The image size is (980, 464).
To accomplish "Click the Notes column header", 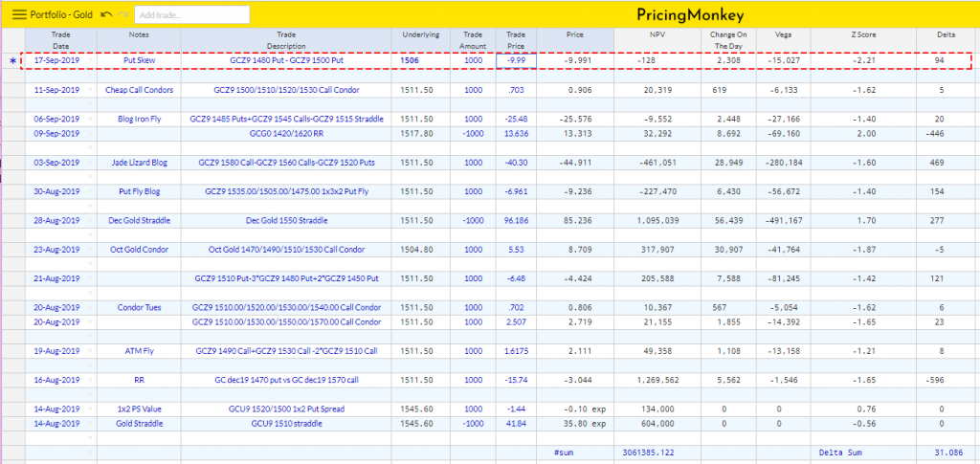I will coord(139,40).
